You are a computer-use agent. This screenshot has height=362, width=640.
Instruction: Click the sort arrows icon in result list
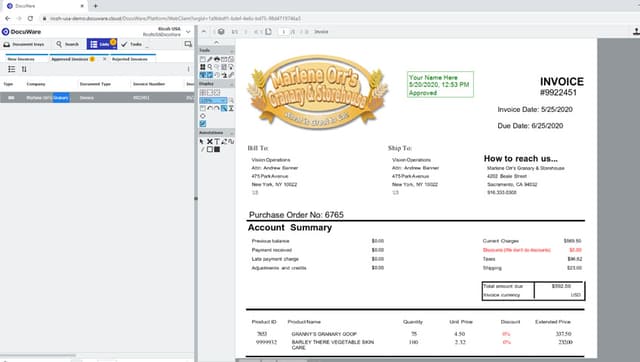[x=24, y=69]
